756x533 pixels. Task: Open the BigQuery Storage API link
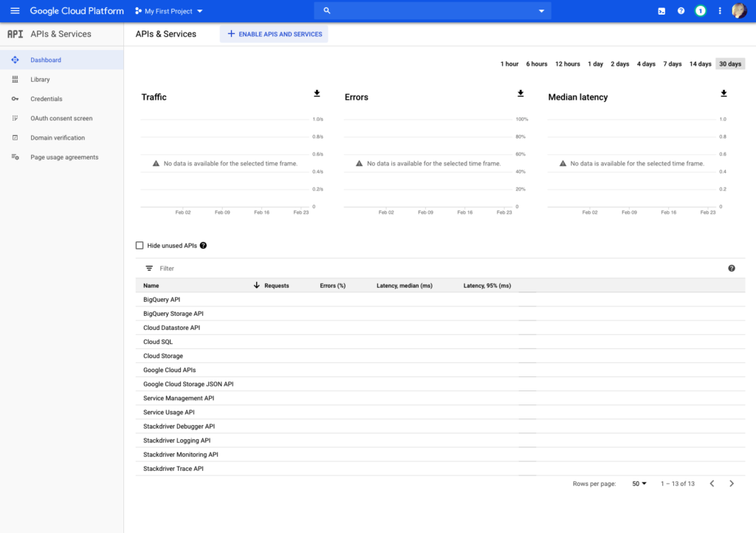(x=173, y=313)
